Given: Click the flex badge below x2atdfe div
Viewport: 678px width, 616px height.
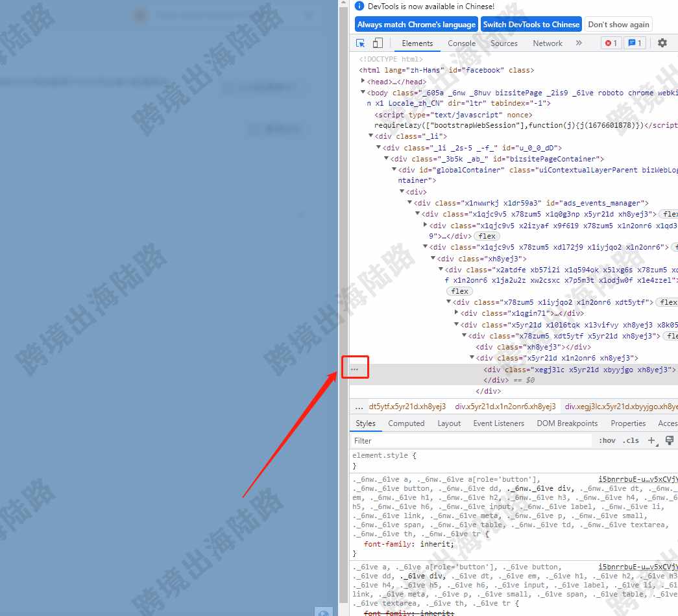Looking at the screenshot, I should pos(459,291).
